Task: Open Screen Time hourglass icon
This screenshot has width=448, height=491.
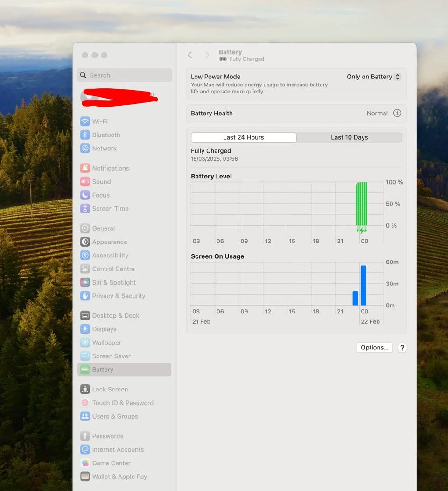Action: [x=85, y=208]
